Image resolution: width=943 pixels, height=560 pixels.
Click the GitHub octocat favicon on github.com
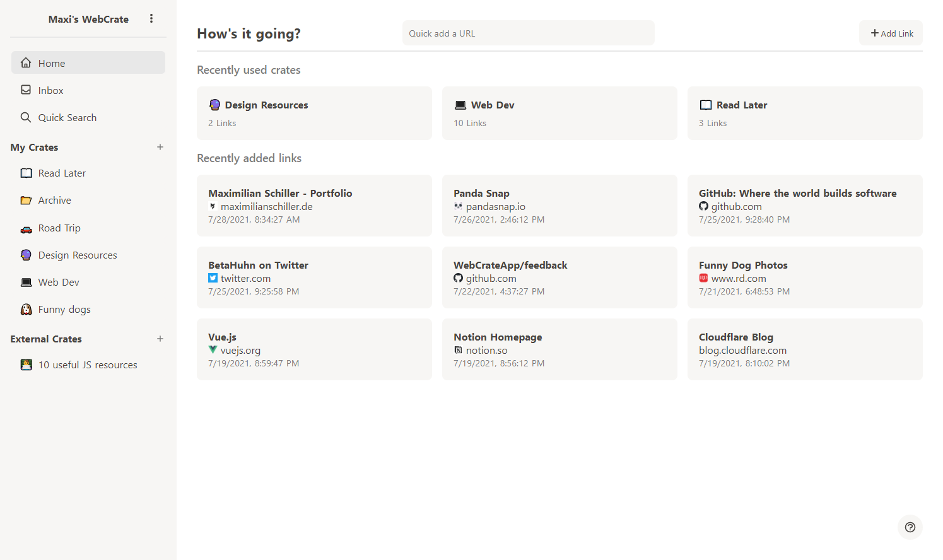click(x=703, y=206)
